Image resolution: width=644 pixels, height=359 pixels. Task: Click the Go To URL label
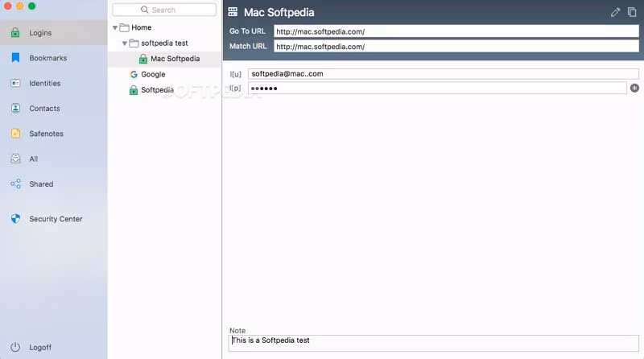tap(247, 31)
